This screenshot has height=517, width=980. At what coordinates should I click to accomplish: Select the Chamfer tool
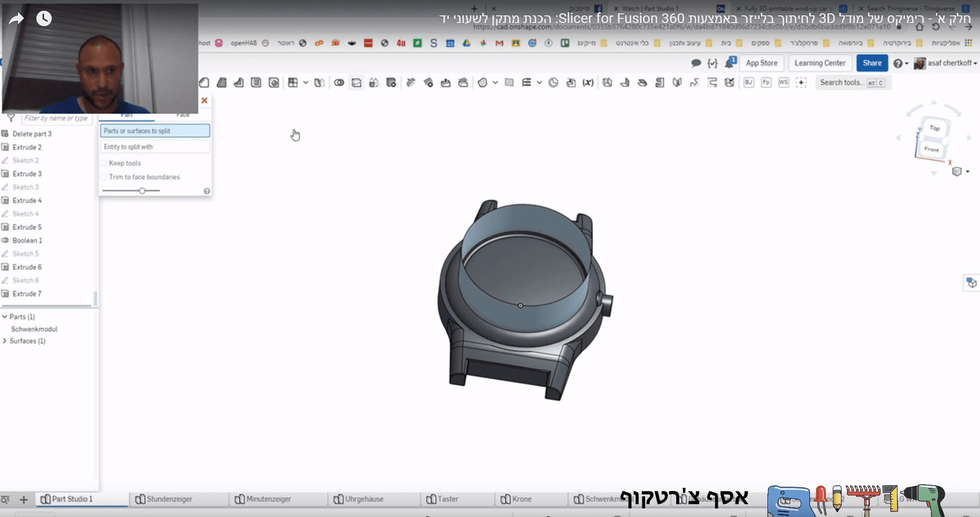[x=204, y=82]
